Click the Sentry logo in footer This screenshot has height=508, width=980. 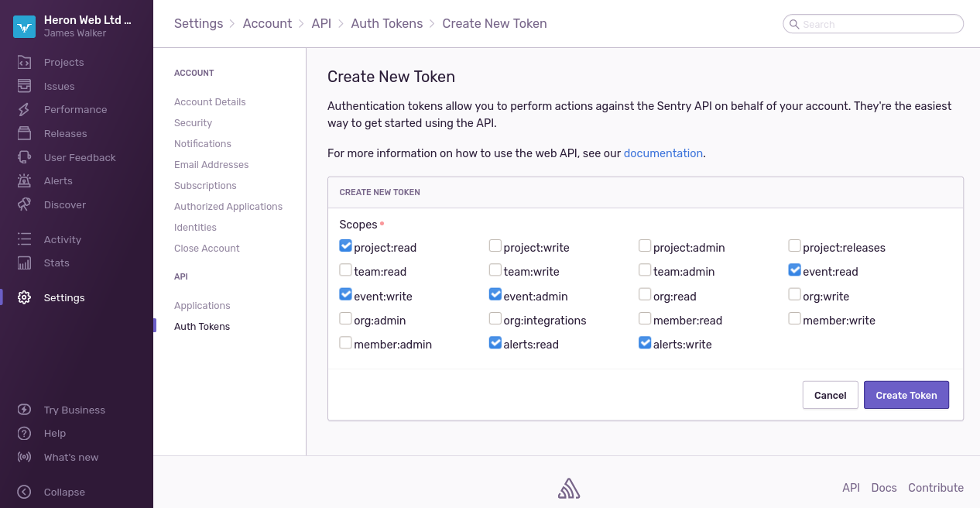[x=569, y=488]
